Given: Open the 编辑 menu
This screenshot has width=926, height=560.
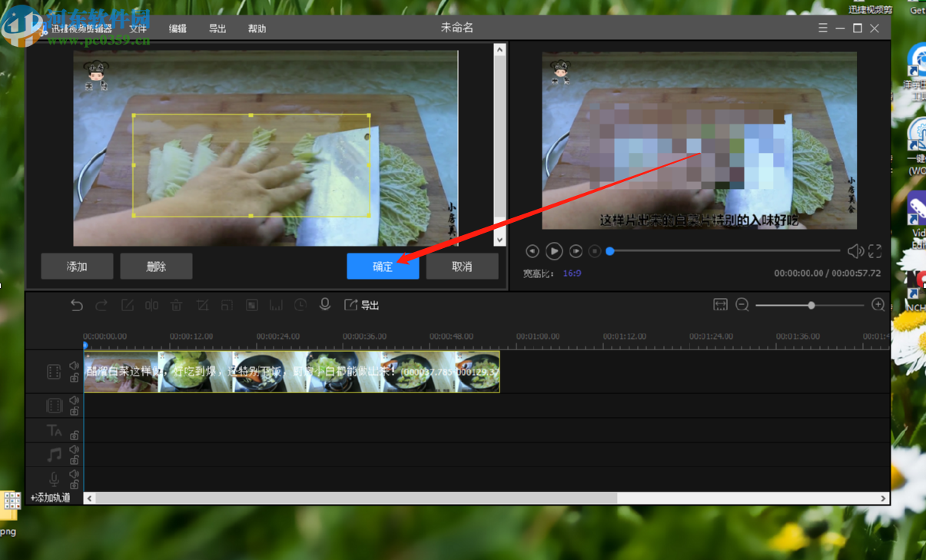Looking at the screenshot, I should 178,28.
